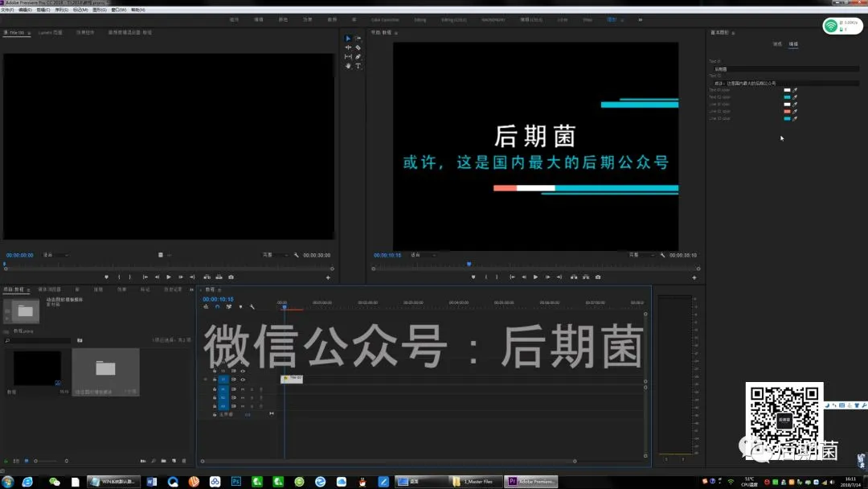
Task: Click Overwrite button in Source monitor
Action: point(219,277)
